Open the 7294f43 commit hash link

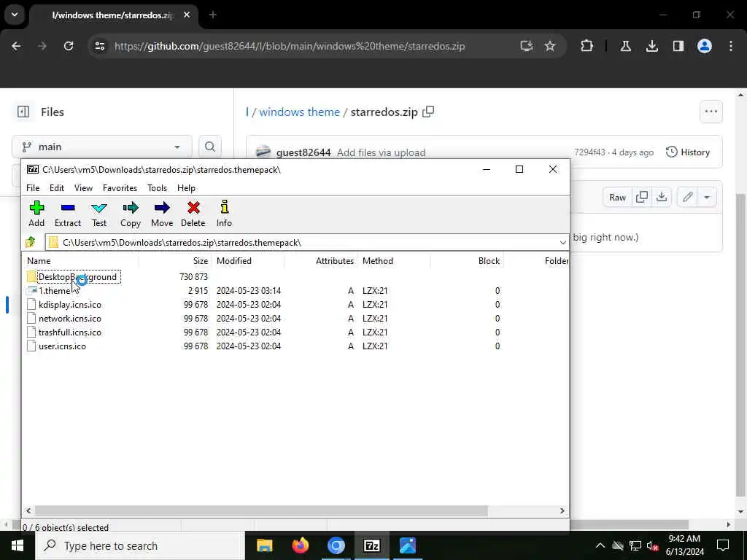coord(589,152)
